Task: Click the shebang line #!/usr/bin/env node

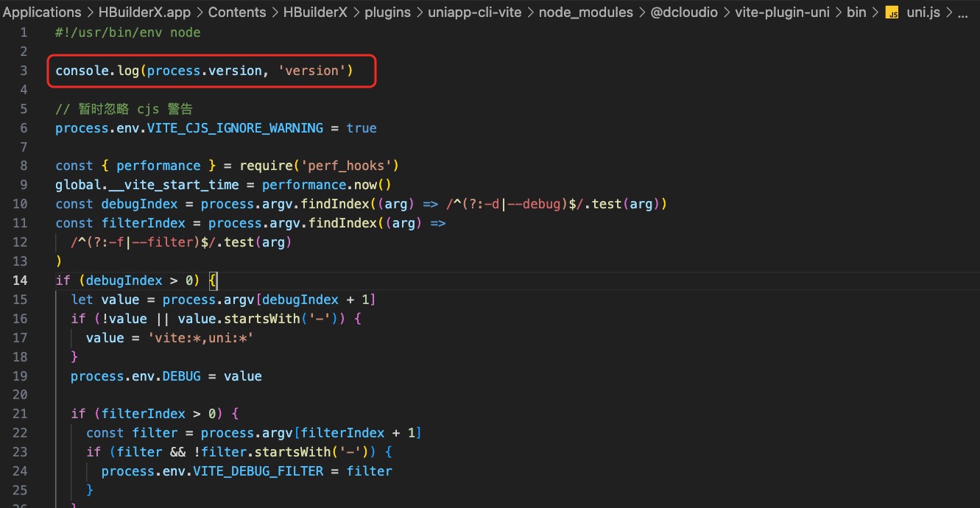Action: click(127, 32)
